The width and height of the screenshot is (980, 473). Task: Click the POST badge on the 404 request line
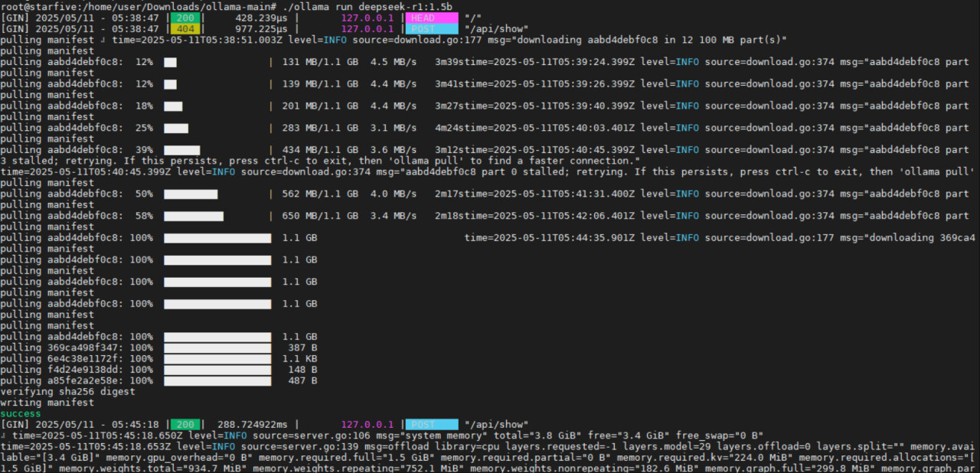pyautogui.click(x=432, y=29)
